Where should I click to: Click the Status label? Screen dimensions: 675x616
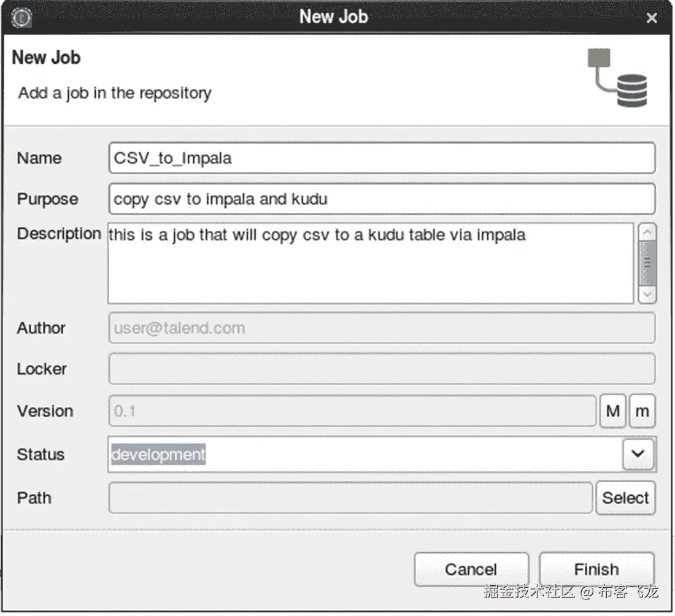coord(40,455)
